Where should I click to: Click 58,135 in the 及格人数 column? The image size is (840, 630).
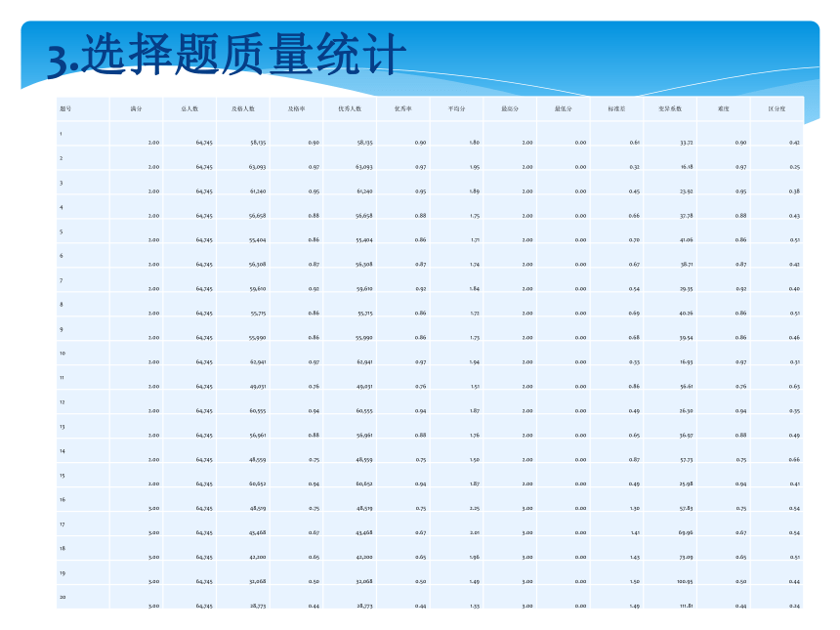click(x=258, y=143)
